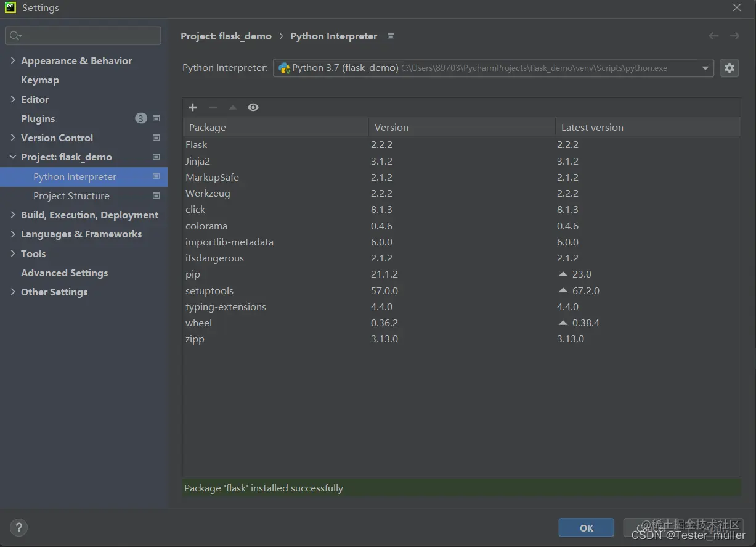Click upgrade arrow next to wheel 0.38.4
This screenshot has height=547, width=756.
563,323
